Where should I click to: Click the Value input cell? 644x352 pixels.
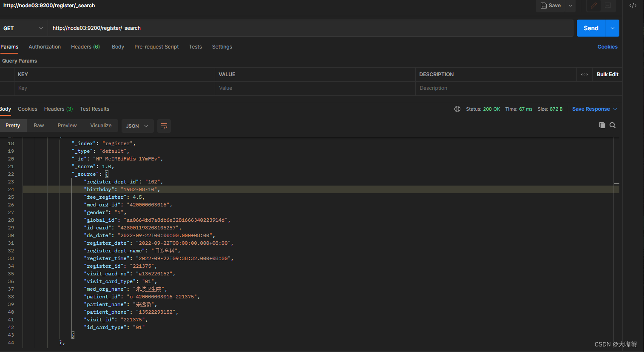[315, 88]
